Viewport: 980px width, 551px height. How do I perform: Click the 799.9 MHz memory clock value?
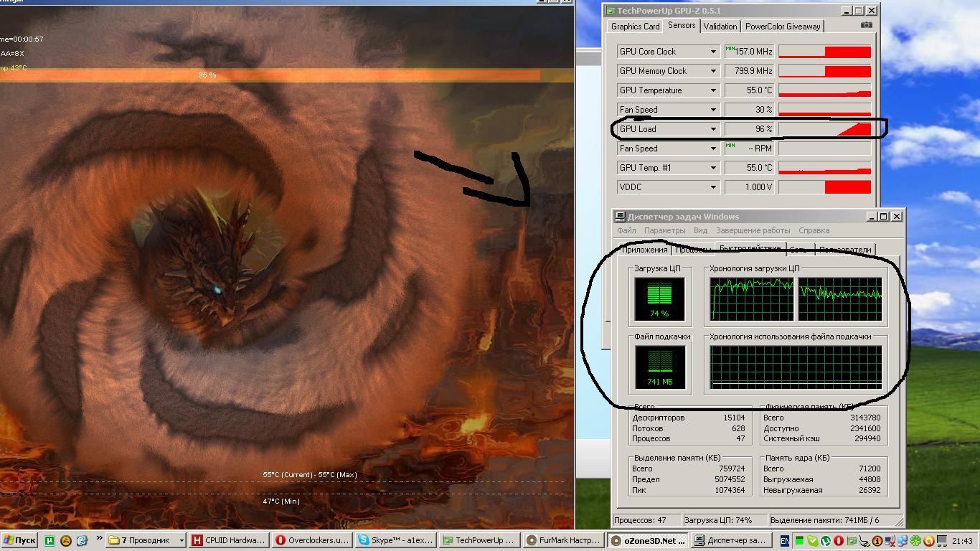click(749, 71)
